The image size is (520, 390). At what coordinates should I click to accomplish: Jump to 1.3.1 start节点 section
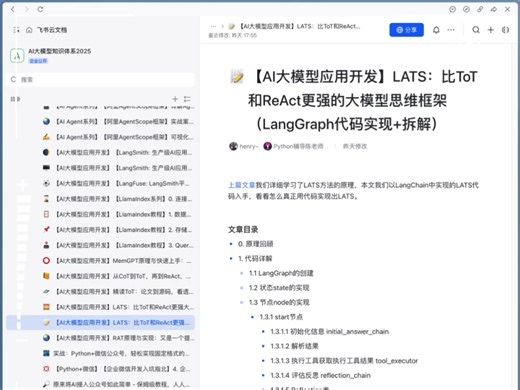coord(281,317)
